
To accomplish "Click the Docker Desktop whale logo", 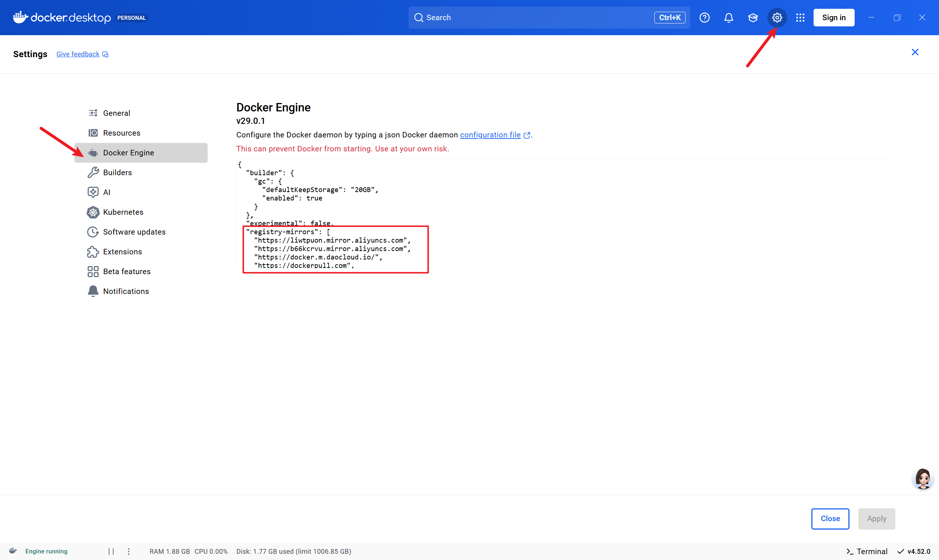I will (21, 17).
